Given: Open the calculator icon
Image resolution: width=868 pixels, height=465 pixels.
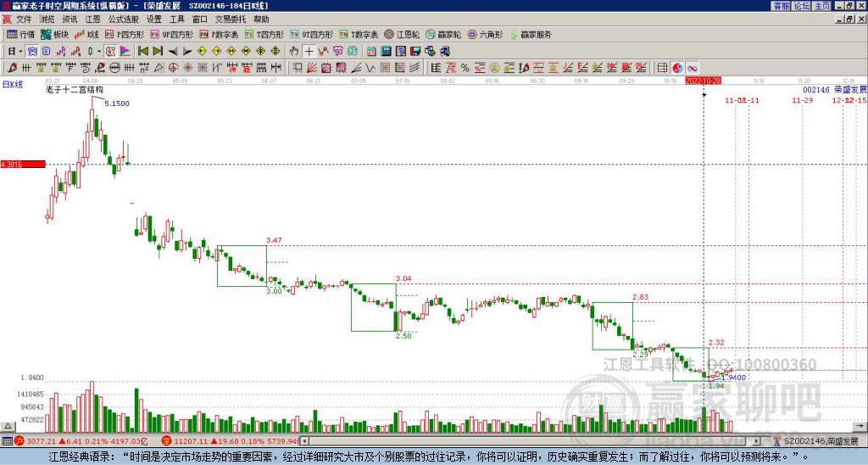Looking at the screenshot, I should 386,51.
